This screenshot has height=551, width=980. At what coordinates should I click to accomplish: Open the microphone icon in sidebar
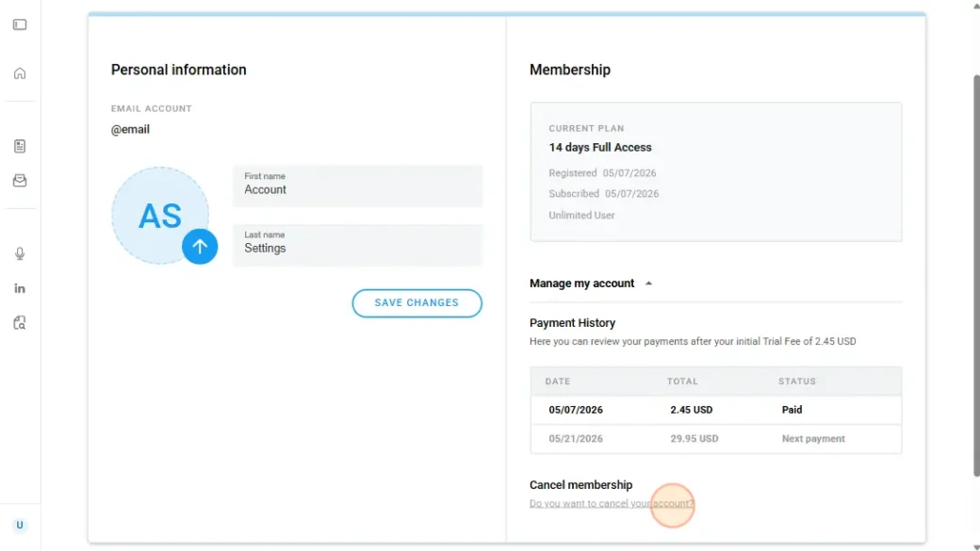tap(20, 253)
